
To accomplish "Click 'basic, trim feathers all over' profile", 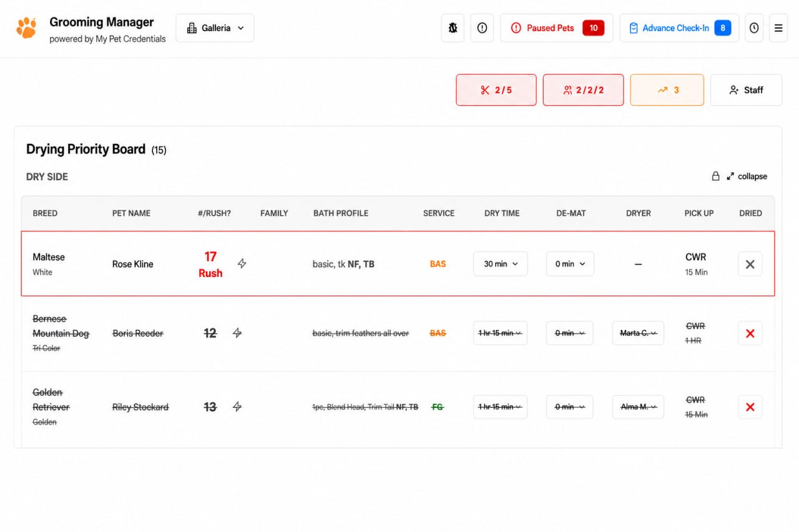I will point(361,333).
